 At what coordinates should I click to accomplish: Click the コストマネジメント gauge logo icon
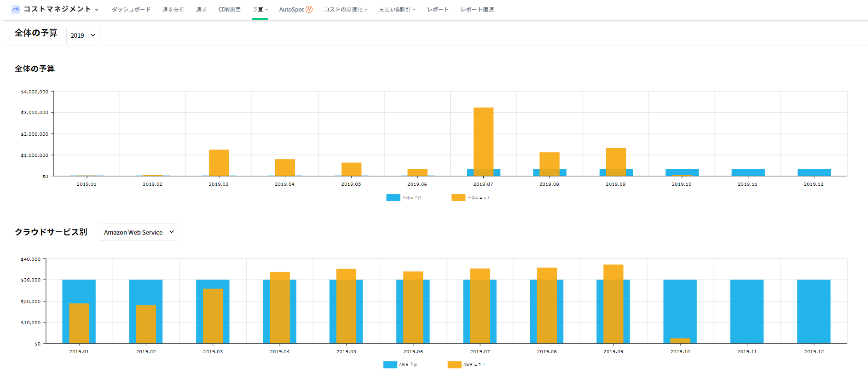16,9
